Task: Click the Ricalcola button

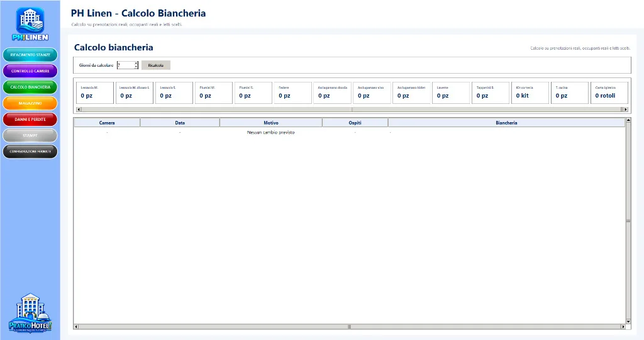Action: coord(156,65)
